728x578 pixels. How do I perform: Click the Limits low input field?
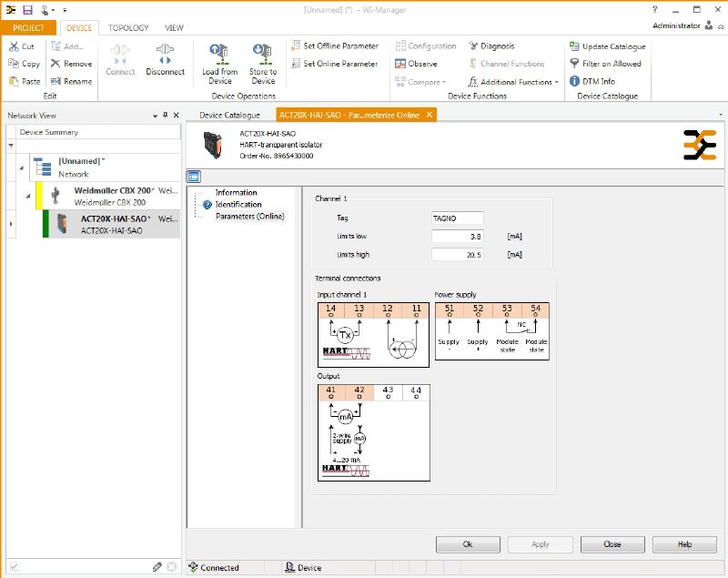coord(458,237)
